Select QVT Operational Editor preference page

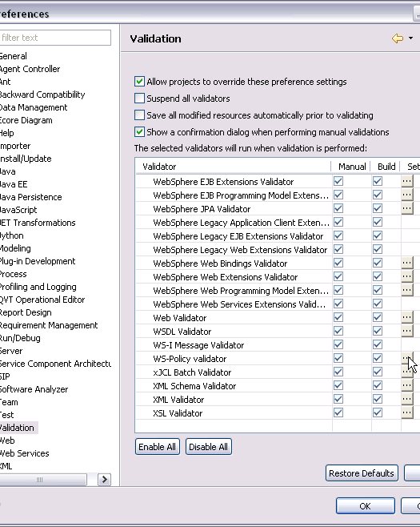(x=42, y=300)
